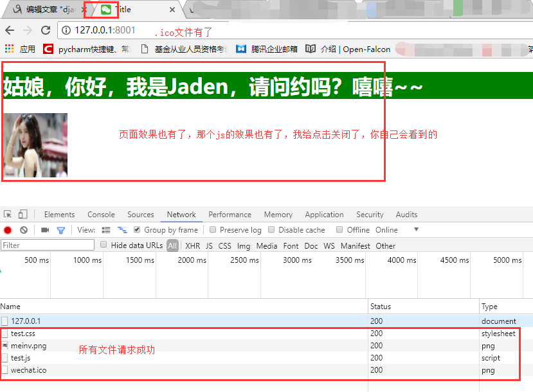Enable the Disable cache checkbox
This screenshot has width=533, height=392.
271,229
